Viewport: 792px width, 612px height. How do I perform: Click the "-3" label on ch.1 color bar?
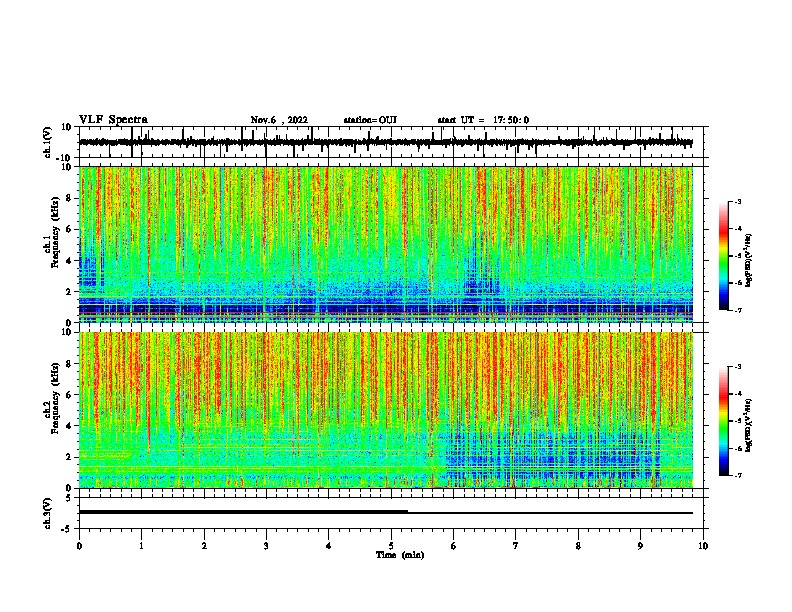coord(738,201)
